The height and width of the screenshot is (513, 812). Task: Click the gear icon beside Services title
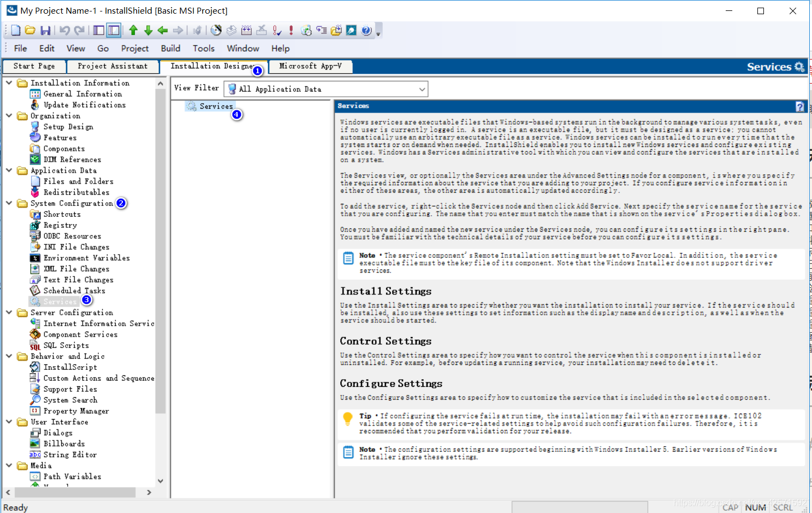pos(799,67)
